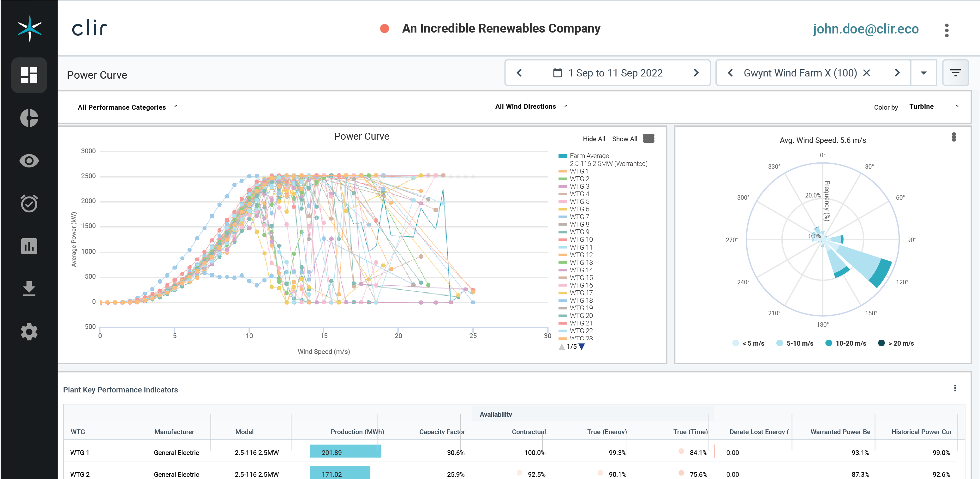Expand All Performance Categories dropdown

click(x=128, y=107)
